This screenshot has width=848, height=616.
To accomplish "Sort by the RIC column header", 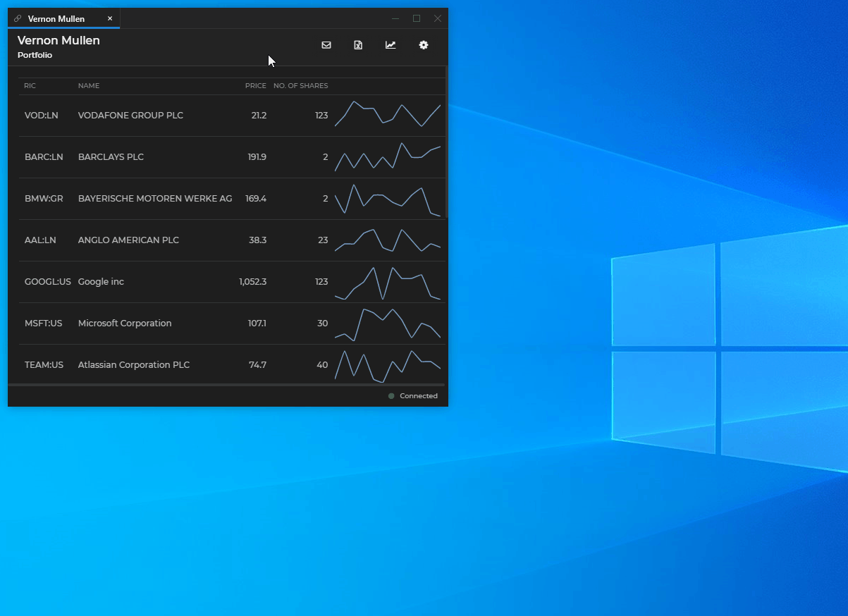I will (x=30, y=86).
